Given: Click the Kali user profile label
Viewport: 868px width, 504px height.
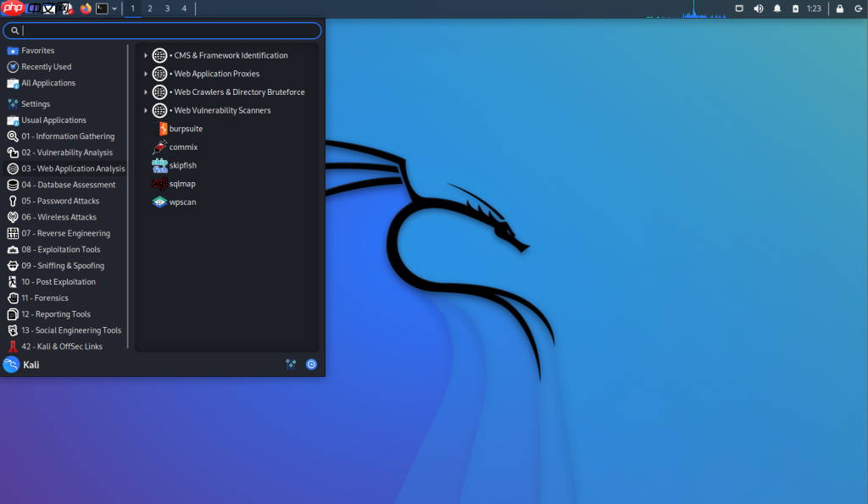Looking at the screenshot, I should pyautogui.click(x=31, y=364).
